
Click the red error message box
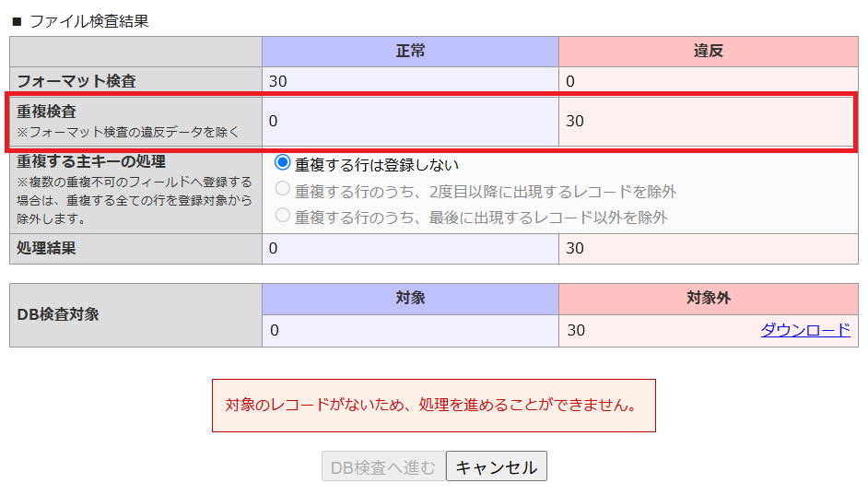(434, 406)
